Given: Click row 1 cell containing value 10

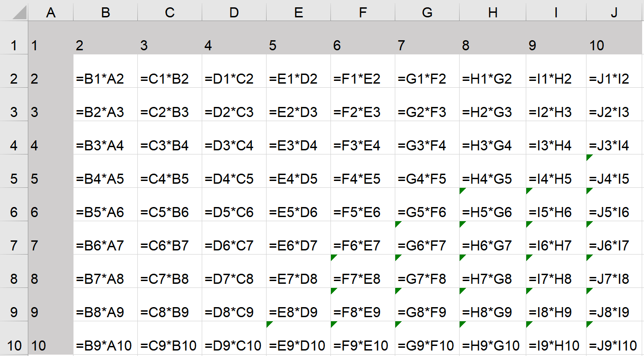Looking at the screenshot, I should click(615, 37).
